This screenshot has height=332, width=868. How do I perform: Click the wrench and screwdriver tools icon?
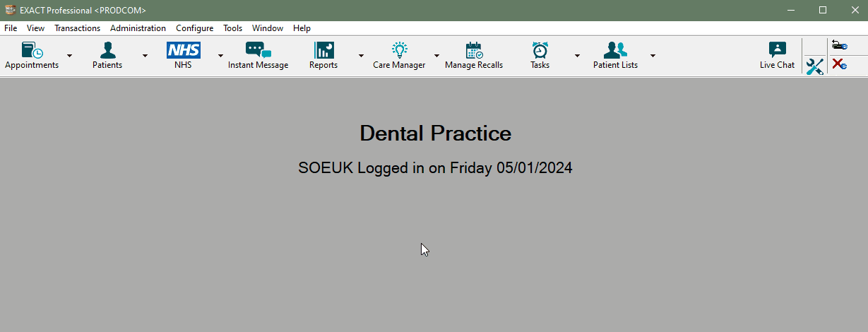815,66
